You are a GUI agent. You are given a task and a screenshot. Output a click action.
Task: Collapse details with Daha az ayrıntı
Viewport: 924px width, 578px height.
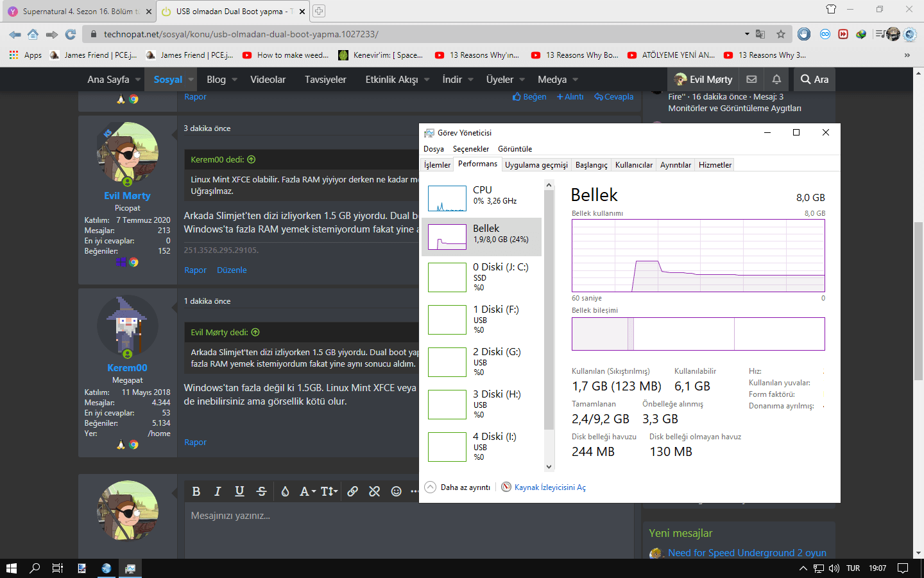tap(458, 487)
